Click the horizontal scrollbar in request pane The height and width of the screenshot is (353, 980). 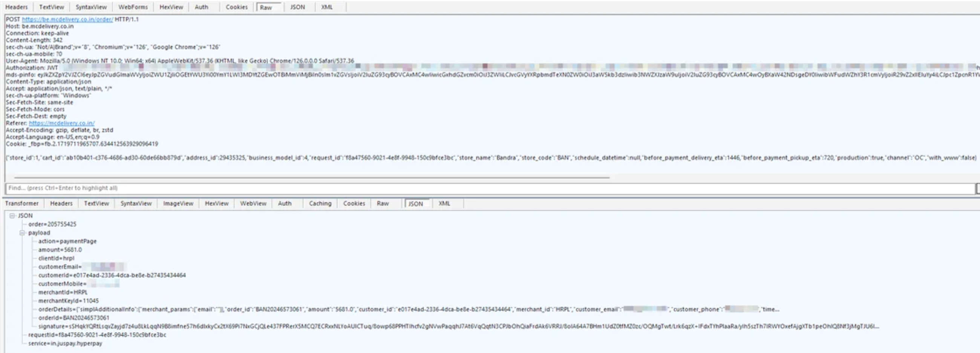(x=312, y=178)
